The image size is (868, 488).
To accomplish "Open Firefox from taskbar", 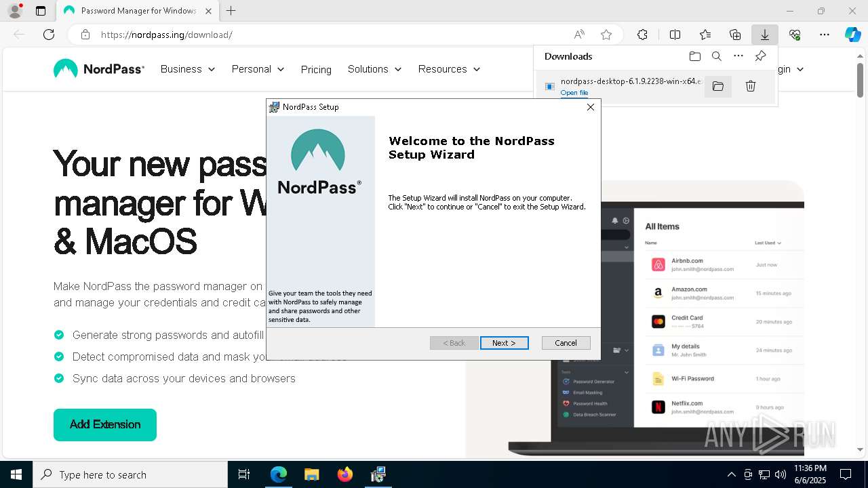I will [x=344, y=475].
